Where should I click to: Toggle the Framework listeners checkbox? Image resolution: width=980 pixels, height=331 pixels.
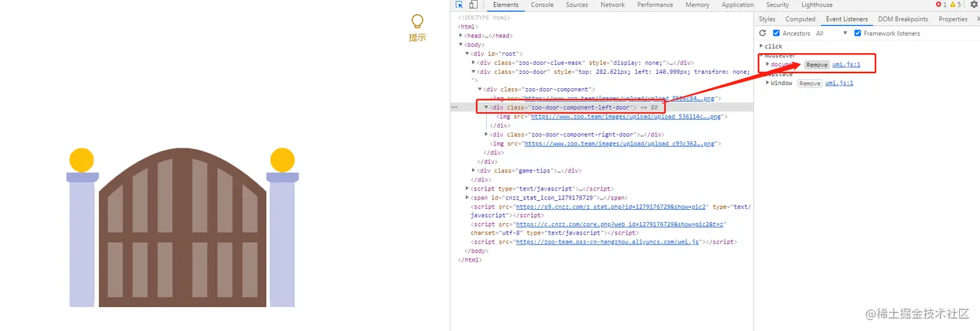pos(857,33)
